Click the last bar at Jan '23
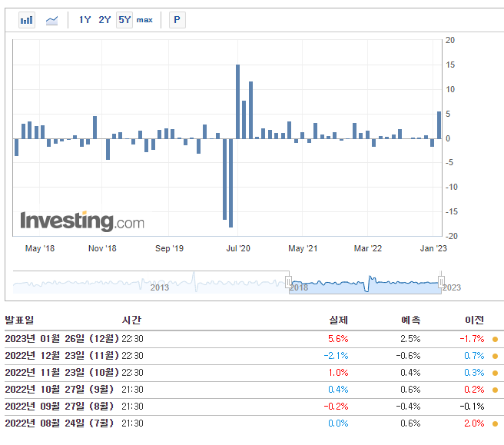The width and height of the screenshot is (504, 445). 439,125
